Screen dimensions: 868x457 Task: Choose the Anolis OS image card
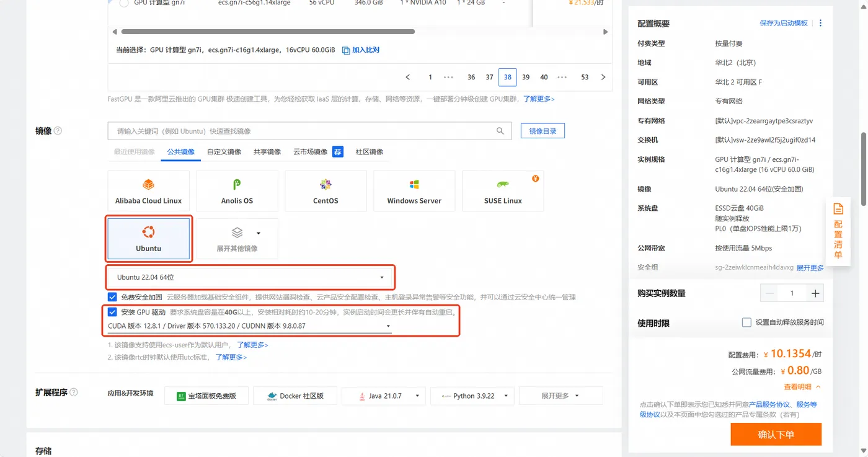tap(237, 191)
